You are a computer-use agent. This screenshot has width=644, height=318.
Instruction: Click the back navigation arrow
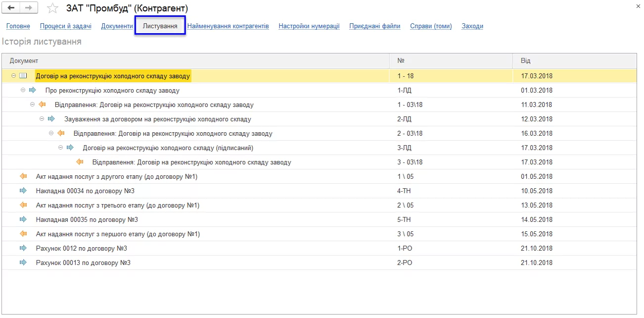coord(11,8)
